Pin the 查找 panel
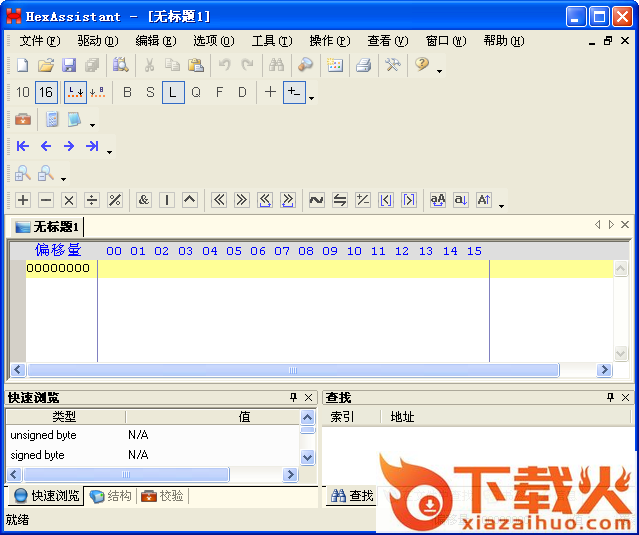639x535 pixels. click(610, 397)
